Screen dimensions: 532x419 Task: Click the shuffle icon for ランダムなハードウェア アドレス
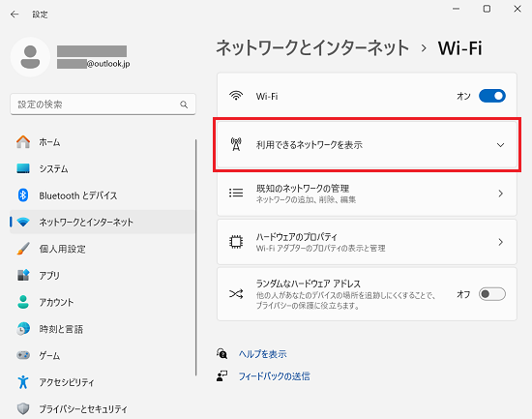pyautogui.click(x=236, y=294)
